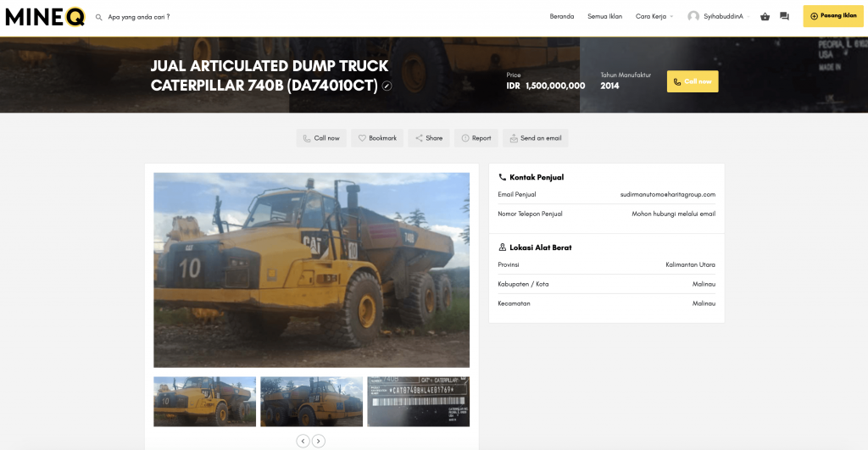This screenshot has height=450, width=868.
Task: Open the main dump truck photo
Action: (x=312, y=270)
